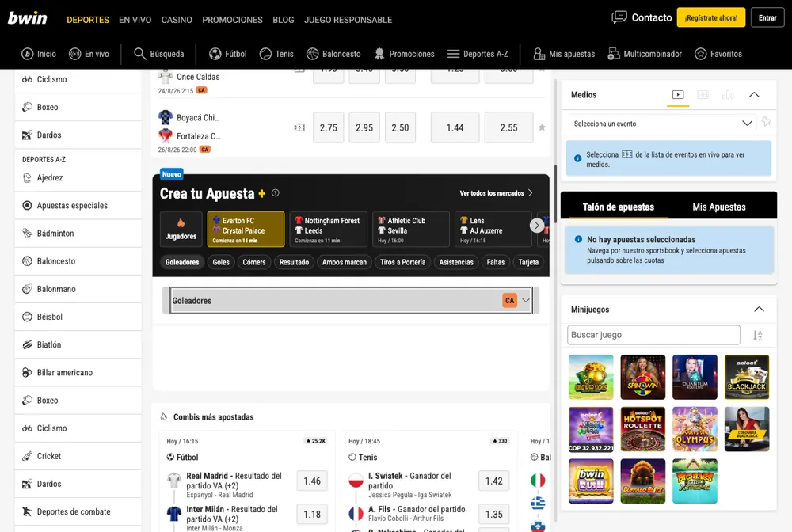The height and width of the screenshot is (532, 792).
Task: Pick odds 1.46 for Real Madrid combo
Action: click(312, 481)
